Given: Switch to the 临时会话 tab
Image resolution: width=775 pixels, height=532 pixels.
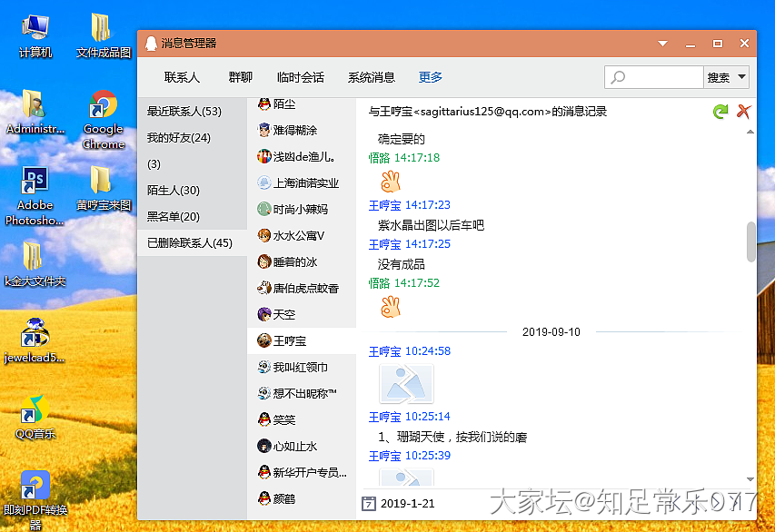Looking at the screenshot, I should pos(301,77).
